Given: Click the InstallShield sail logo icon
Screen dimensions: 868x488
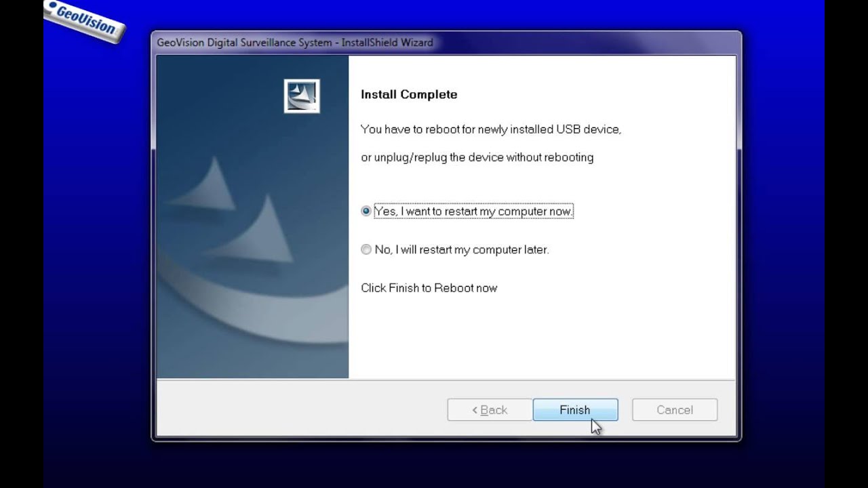Looking at the screenshot, I should click(x=302, y=96).
